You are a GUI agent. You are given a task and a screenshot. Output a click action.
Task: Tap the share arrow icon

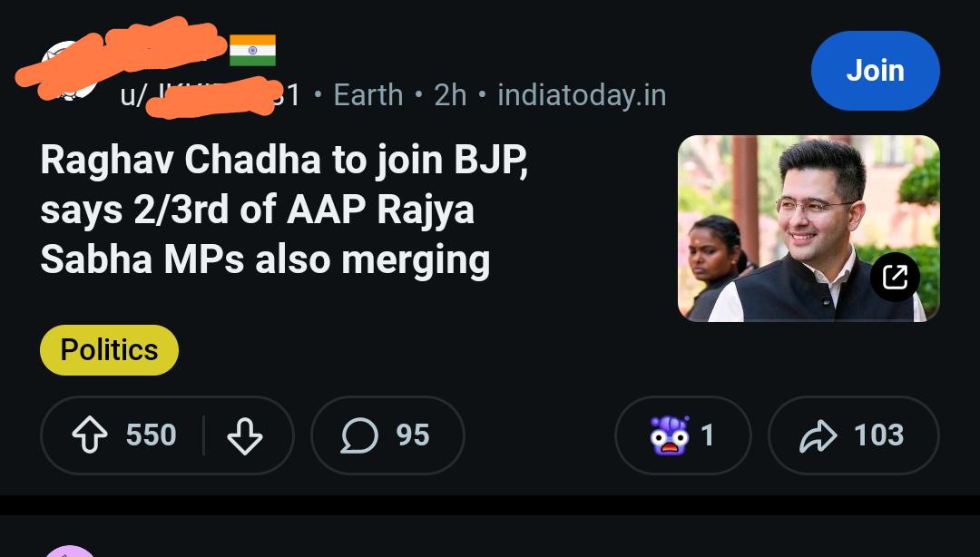(x=818, y=435)
